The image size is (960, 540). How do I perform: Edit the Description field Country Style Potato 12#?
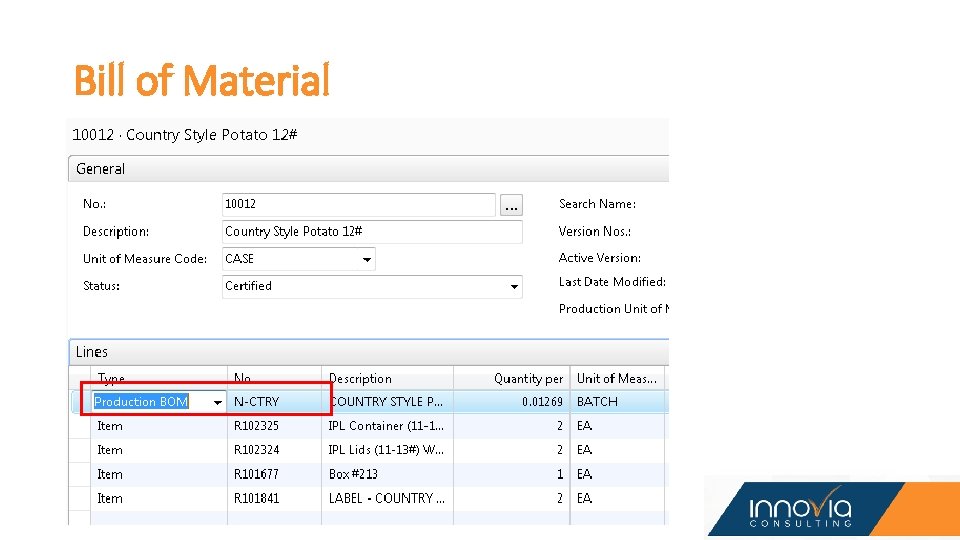(x=372, y=232)
